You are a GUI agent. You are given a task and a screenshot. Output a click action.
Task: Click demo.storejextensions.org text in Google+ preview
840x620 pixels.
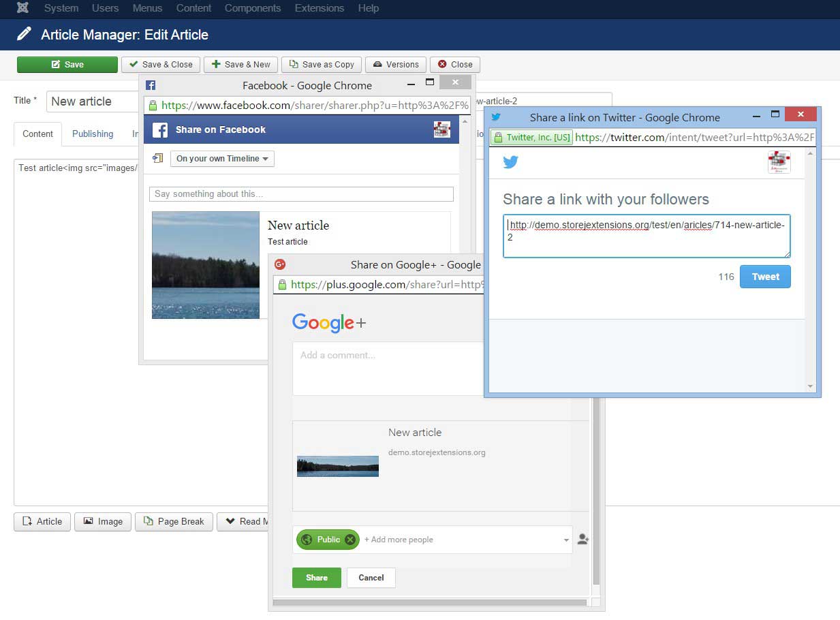point(437,452)
